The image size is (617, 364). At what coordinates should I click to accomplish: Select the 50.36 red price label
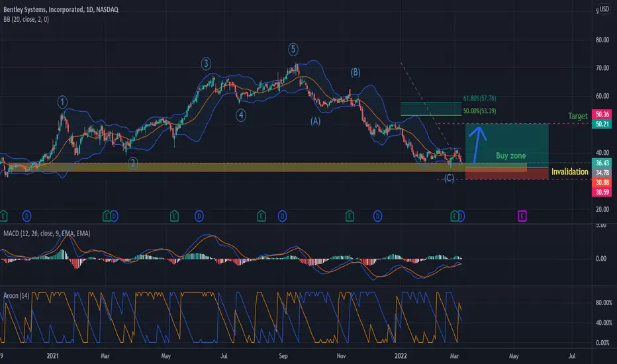coord(602,114)
